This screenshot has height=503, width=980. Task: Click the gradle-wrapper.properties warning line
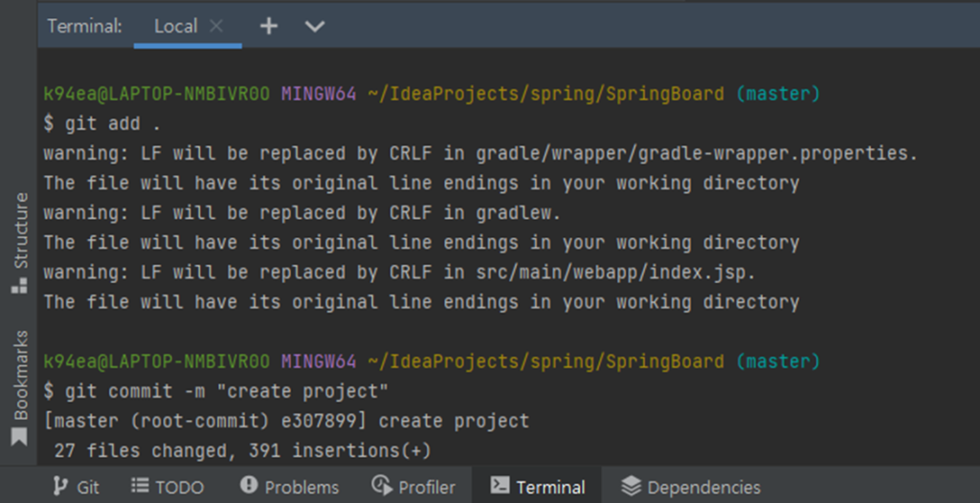pos(479,153)
